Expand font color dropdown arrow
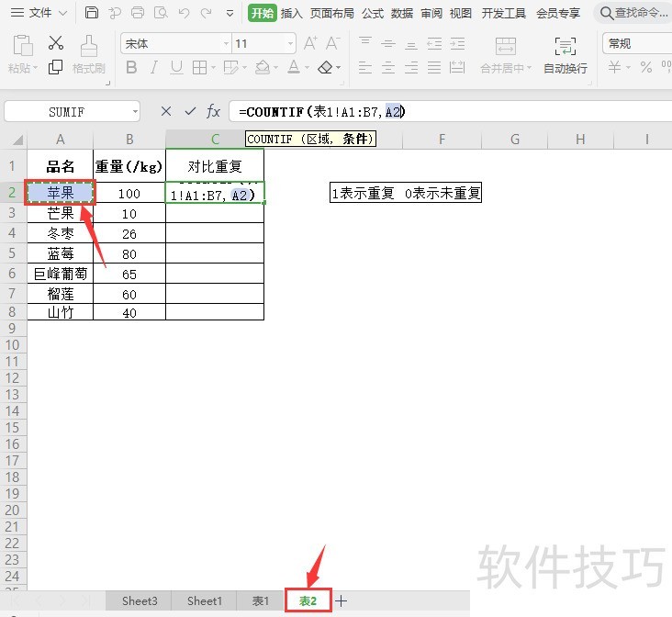This screenshot has height=617, width=672. tap(307, 68)
